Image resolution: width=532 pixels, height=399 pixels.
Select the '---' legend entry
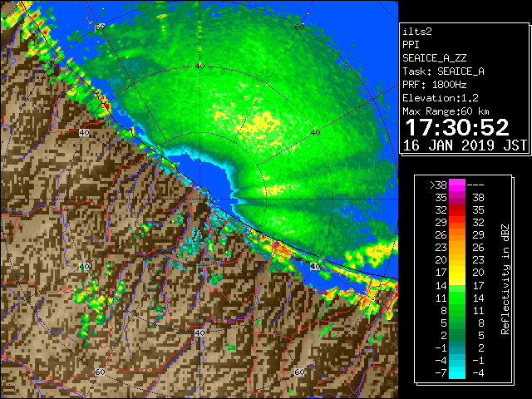[x=475, y=185]
